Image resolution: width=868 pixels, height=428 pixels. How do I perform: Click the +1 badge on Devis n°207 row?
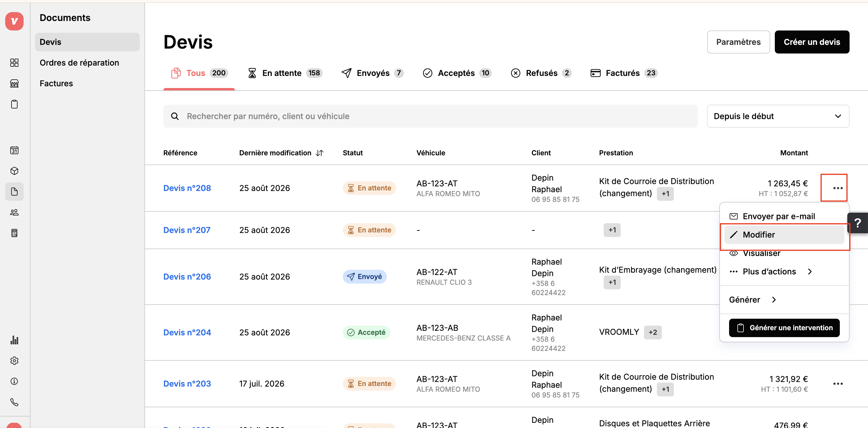[612, 230]
